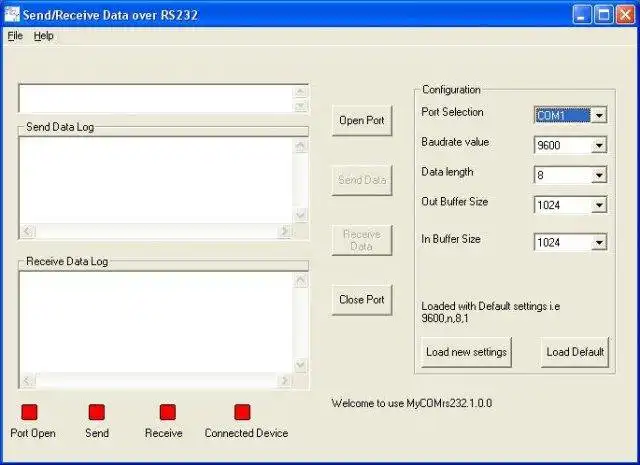Click Receive Data Log scroll down arrow
The image size is (640, 465).
301,364
